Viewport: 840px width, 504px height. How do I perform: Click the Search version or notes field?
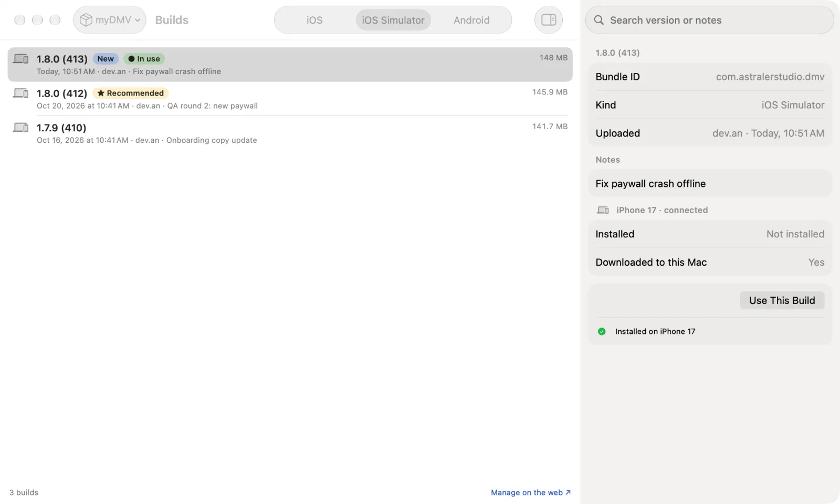(709, 20)
